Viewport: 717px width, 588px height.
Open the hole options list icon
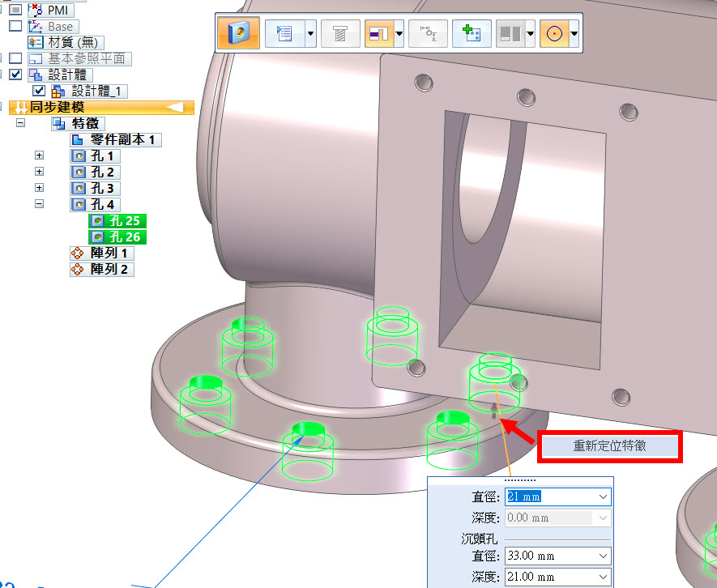284,33
